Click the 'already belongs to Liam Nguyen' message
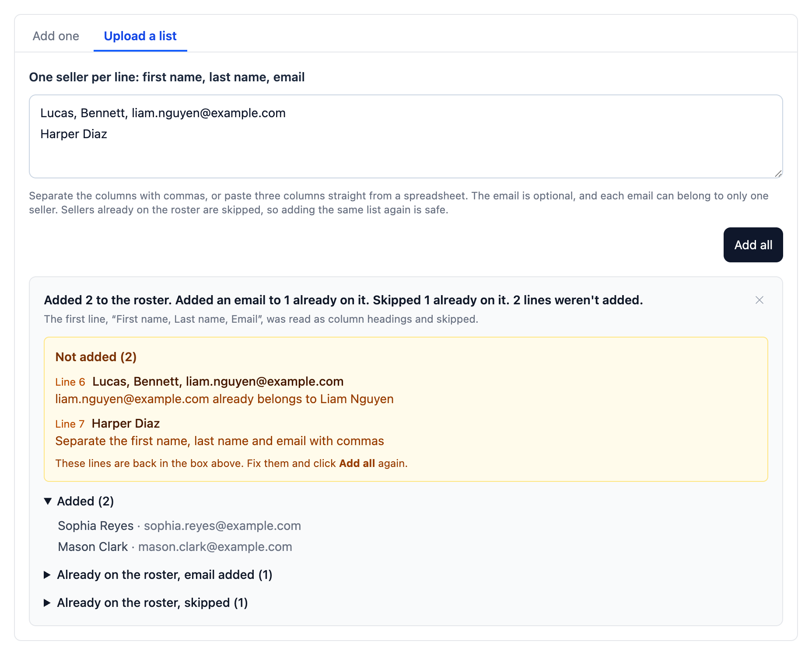Viewport: 812px width, 655px height. coord(224,399)
